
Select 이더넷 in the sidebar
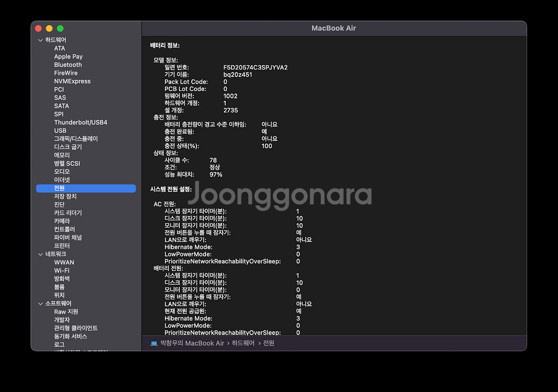click(x=62, y=180)
